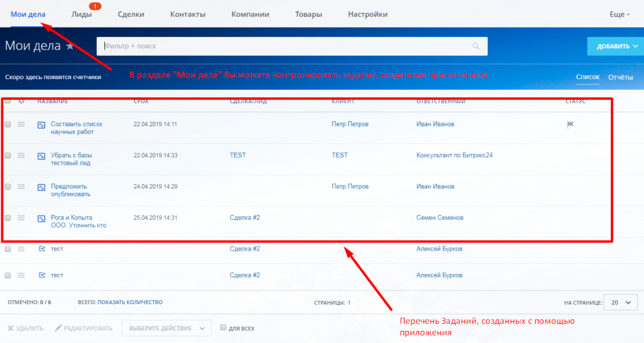Screen dimensions: 644x343
Task: Open the Еще menu dropdown
Action: (x=619, y=14)
